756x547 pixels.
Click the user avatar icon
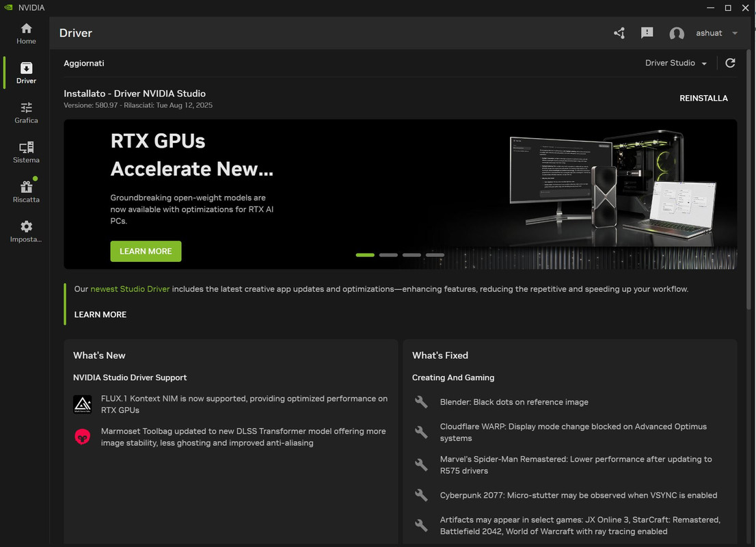pyautogui.click(x=677, y=34)
